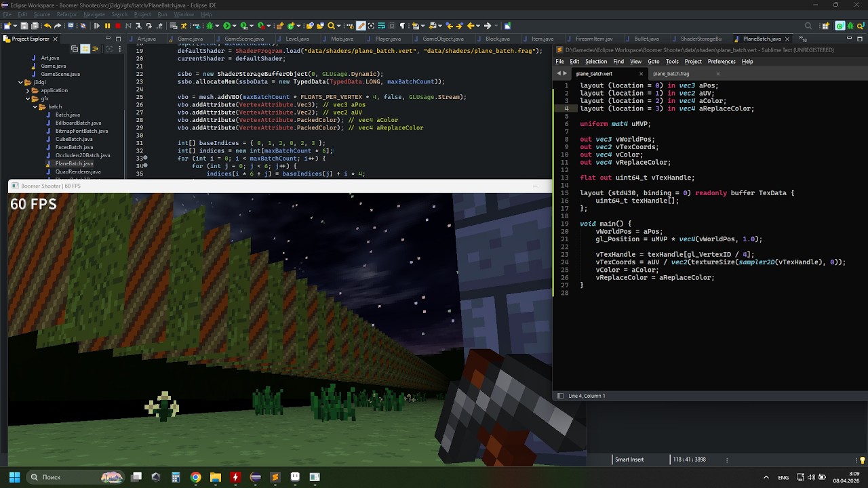Screen dimensions: 868x488
Task: Toggle Sublime side bar icon in status bar
Action: point(560,396)
